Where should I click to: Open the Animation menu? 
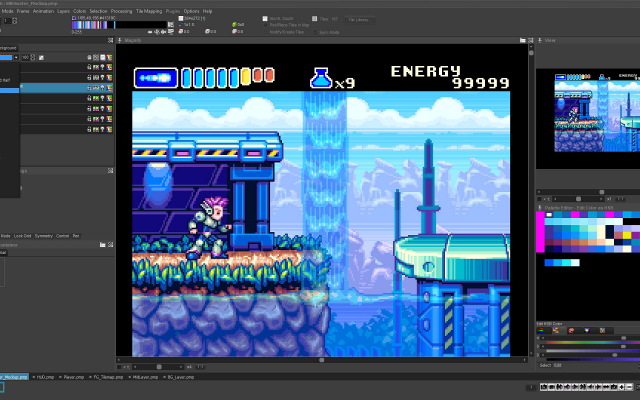tap(43, 11)
